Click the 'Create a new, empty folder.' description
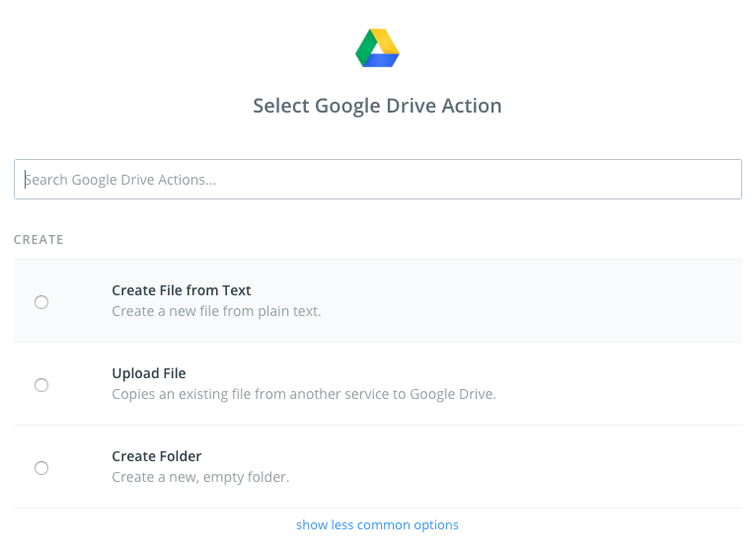Screen dimensions: 756x553 click(200, 477)
